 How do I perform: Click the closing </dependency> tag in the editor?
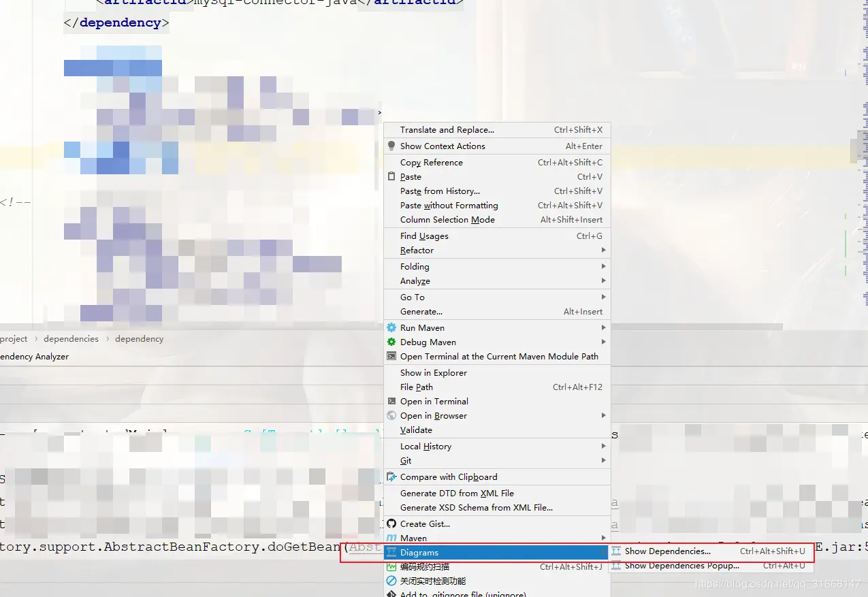tap(116, 22)
